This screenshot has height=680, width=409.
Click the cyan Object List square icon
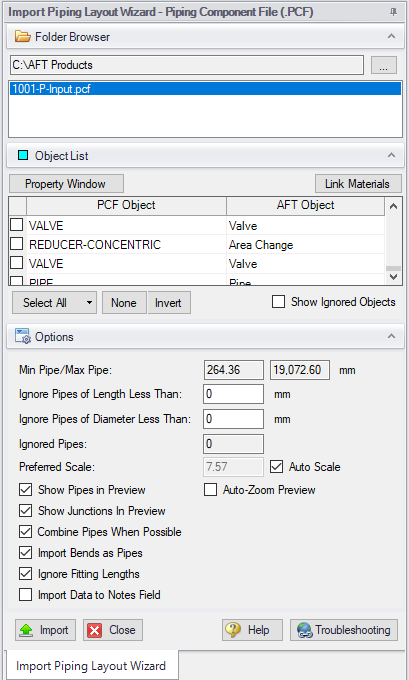tap(23, 155)
